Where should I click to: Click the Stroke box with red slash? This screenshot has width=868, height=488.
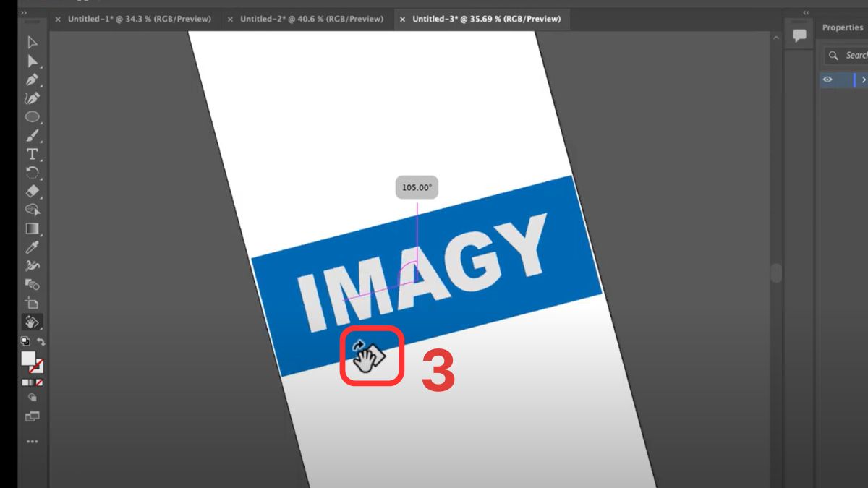[x=38, y=367]
